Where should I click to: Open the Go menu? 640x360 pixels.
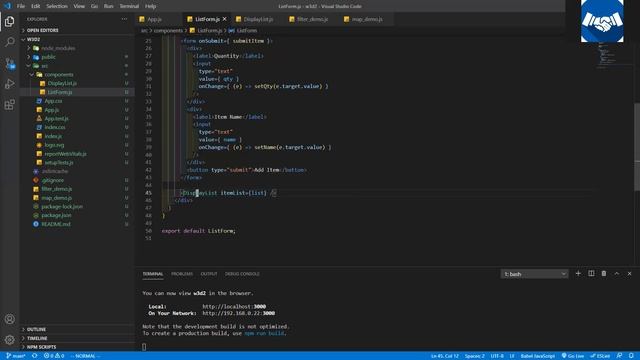point(94,6)
